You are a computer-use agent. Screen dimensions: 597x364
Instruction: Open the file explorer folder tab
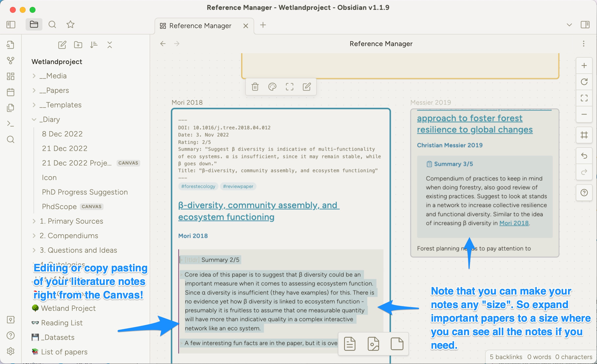pos(34,25)
